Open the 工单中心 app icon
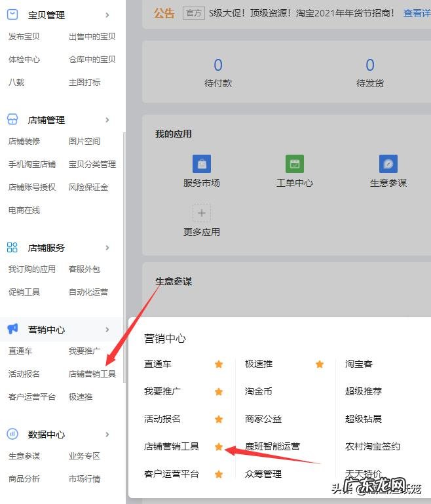The height and width of the screenshot is (504, 431). pos(295,164)
